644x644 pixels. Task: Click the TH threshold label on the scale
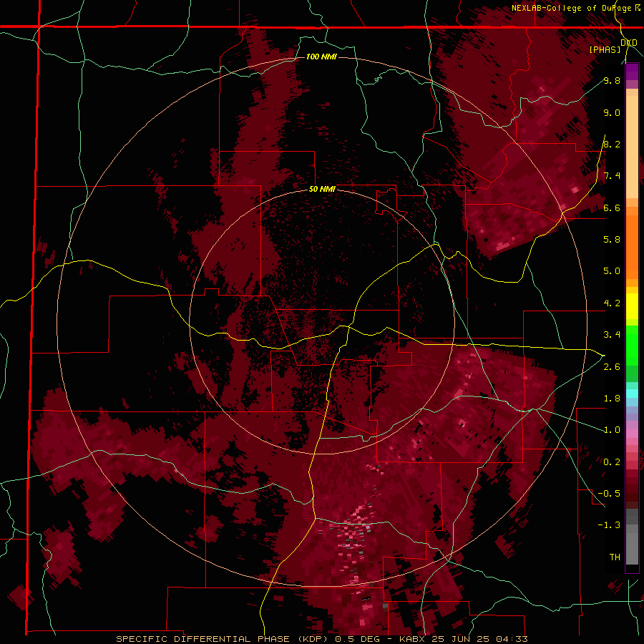[x=615, y=557]
